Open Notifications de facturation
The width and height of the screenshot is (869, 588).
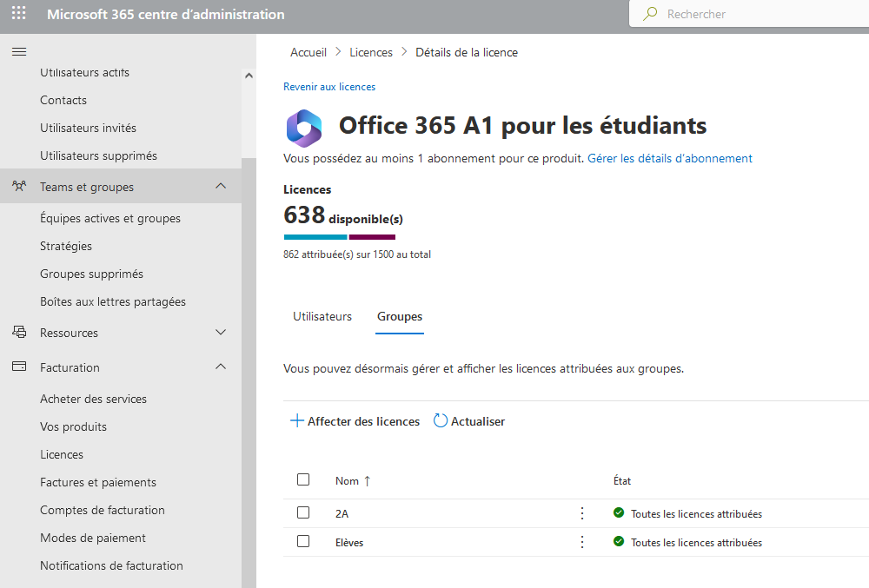tap(111, 565)
